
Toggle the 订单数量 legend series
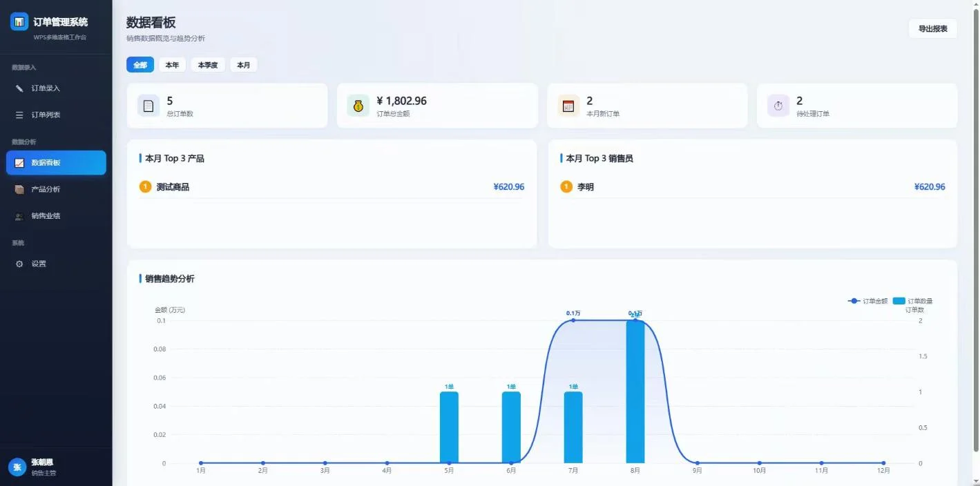coord(912,301)
